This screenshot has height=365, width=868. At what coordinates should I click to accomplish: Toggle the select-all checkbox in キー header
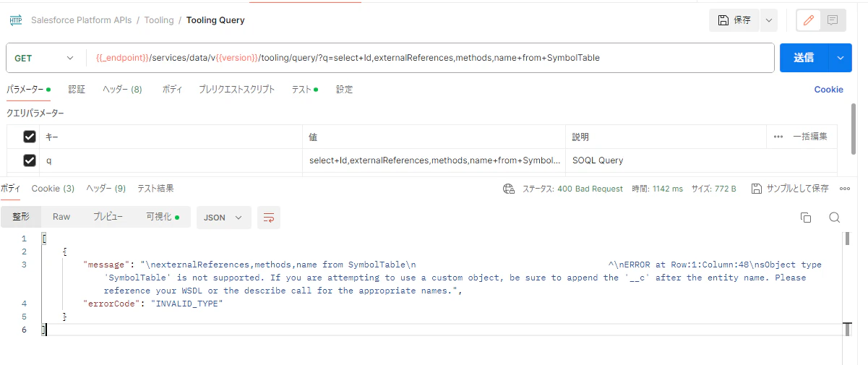click(30, 137)
